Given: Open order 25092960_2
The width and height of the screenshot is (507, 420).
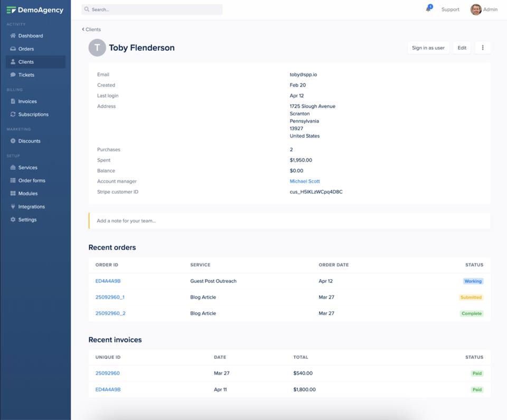Looking at the screenshot, I should 110,313.
